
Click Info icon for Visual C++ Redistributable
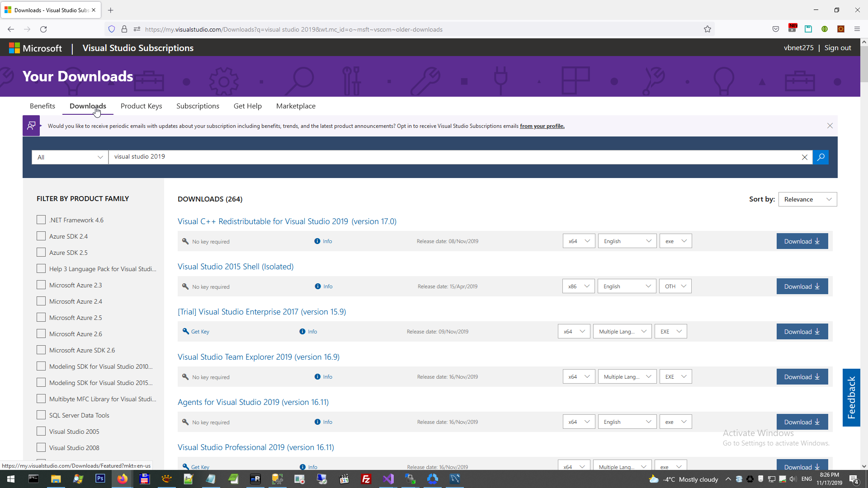(x=317, y=241)
